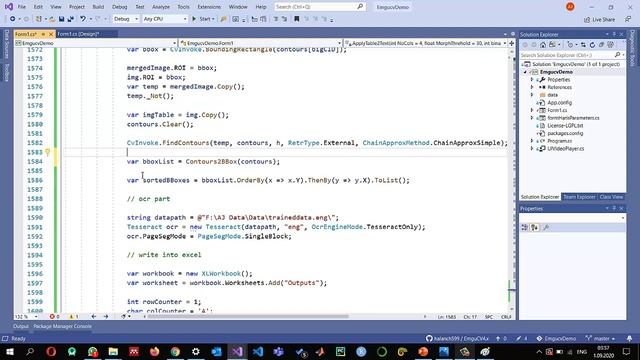
Task: Click the Property Pages wrench icon in Properties
Action: (546, 227)
